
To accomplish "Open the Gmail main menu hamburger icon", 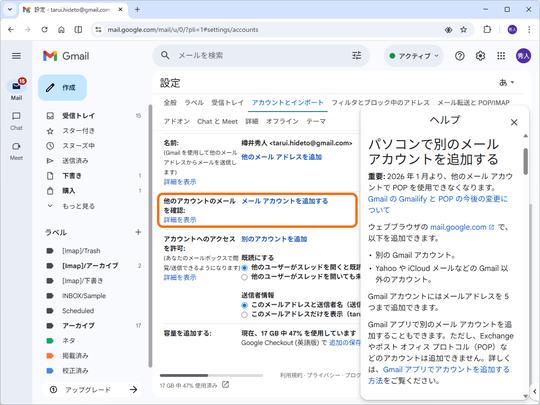I will [x=16, y=56].
